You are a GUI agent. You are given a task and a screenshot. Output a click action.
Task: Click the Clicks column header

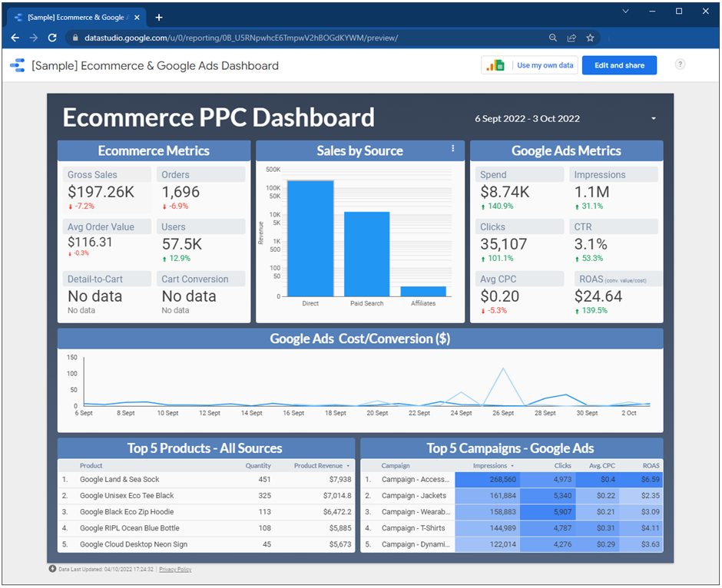563,466
